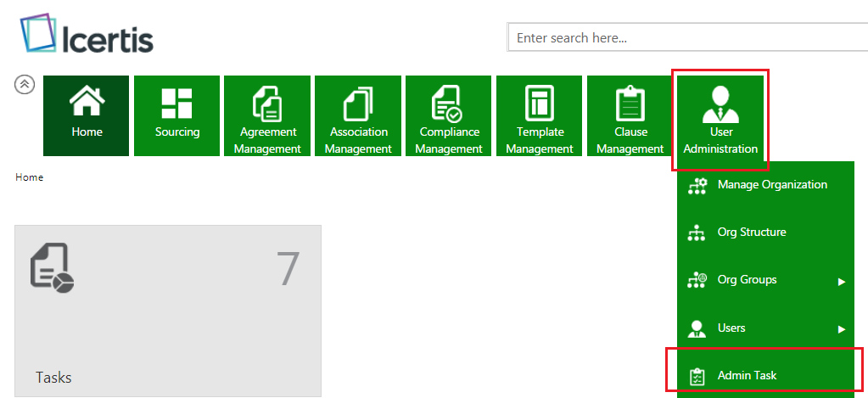Open the Template Management tile
The image size is (868, 398).
coord(540,115)
